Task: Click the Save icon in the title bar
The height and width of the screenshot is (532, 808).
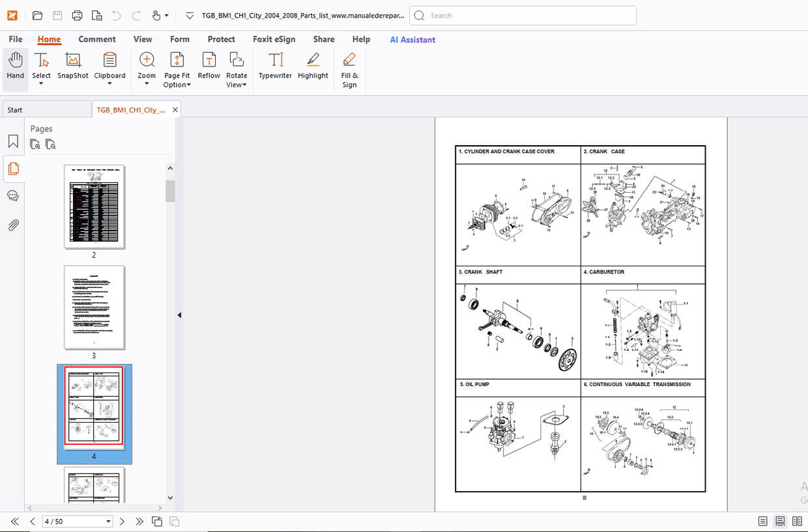Action: (57, 16)
